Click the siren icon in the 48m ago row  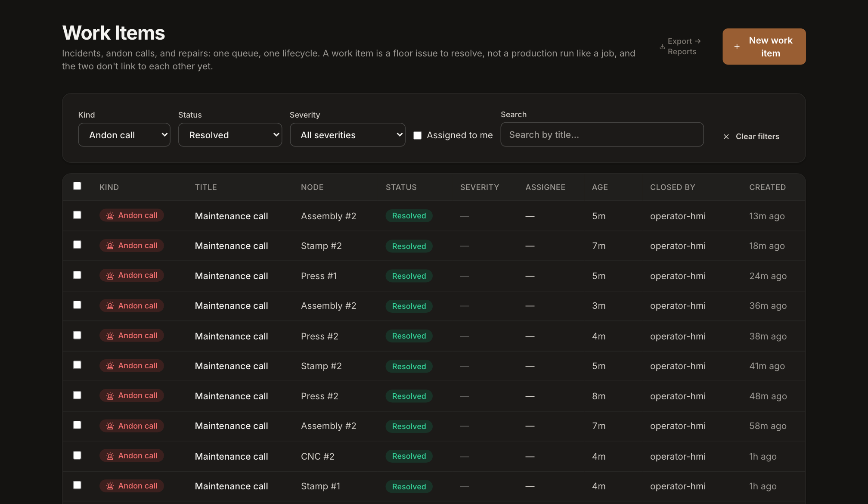point(110,395)
